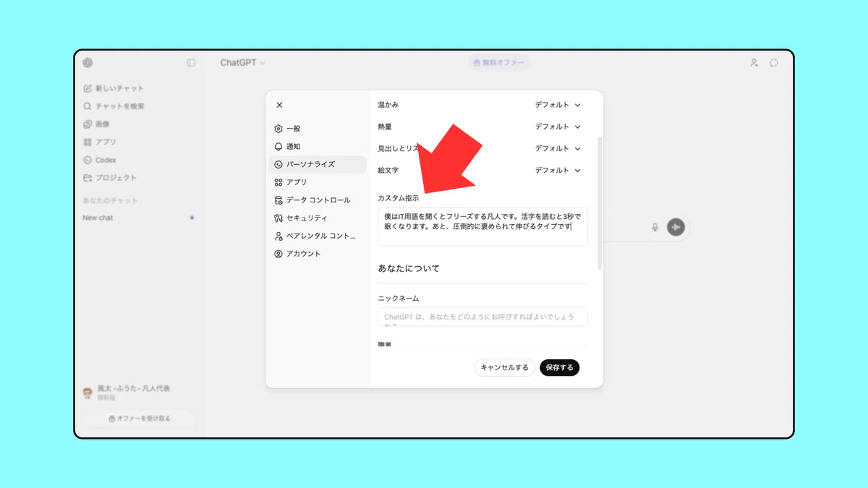Select セキュリティ in settings menu
The image size is (868, 488).
[x=317, y=218]
